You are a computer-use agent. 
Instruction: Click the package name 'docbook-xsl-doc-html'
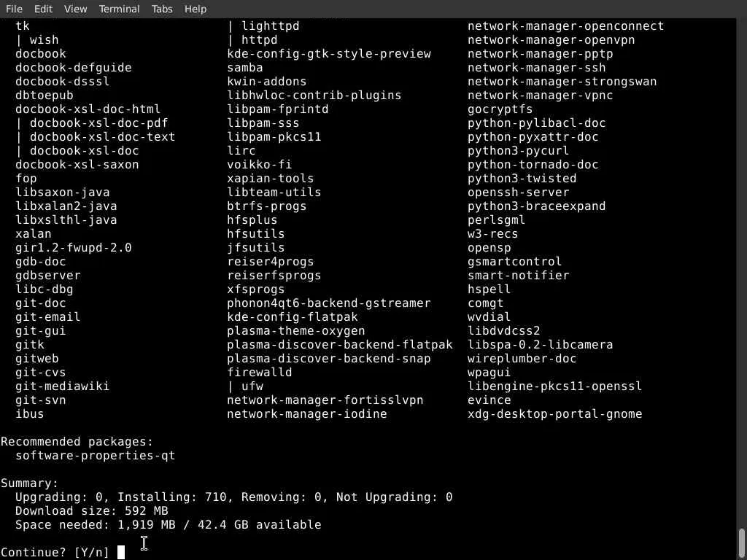[x=88, y=109]
